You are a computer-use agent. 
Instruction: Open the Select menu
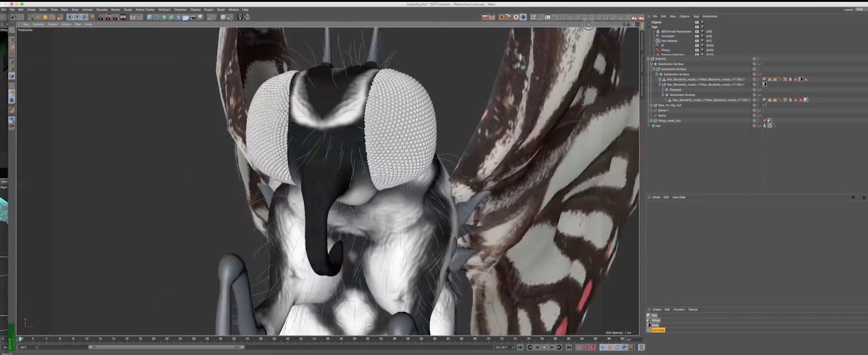[x=43, y=10]
